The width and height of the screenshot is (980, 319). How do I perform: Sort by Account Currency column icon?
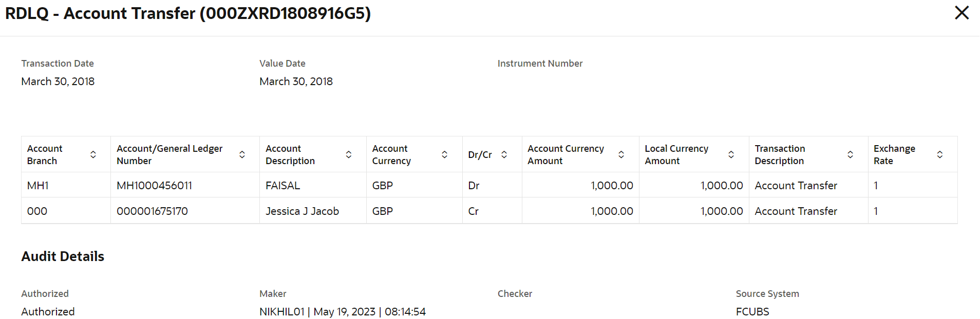pos(445,154)
